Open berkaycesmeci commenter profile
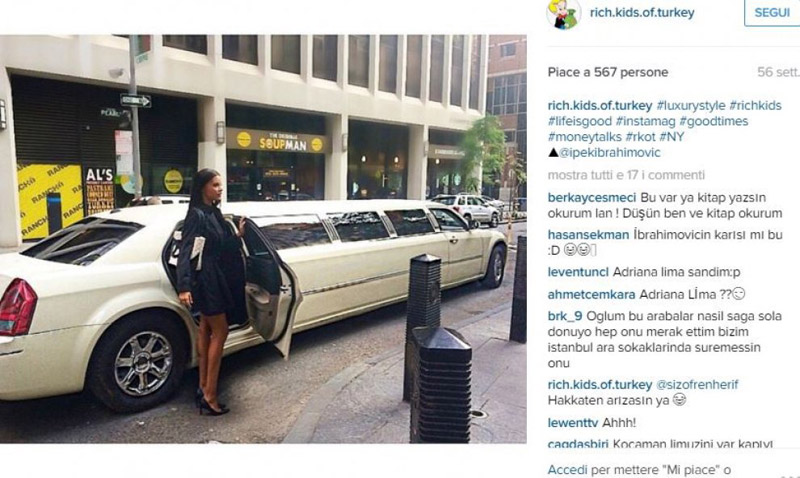The width and height of the screenshot is (800, 478). [x=592, y=198]
